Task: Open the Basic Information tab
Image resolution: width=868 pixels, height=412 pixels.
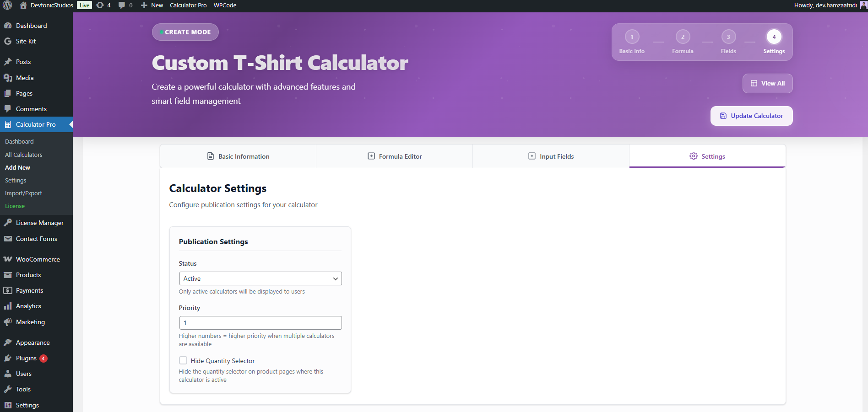Action: pyautogui.click(x=238, y=156)
